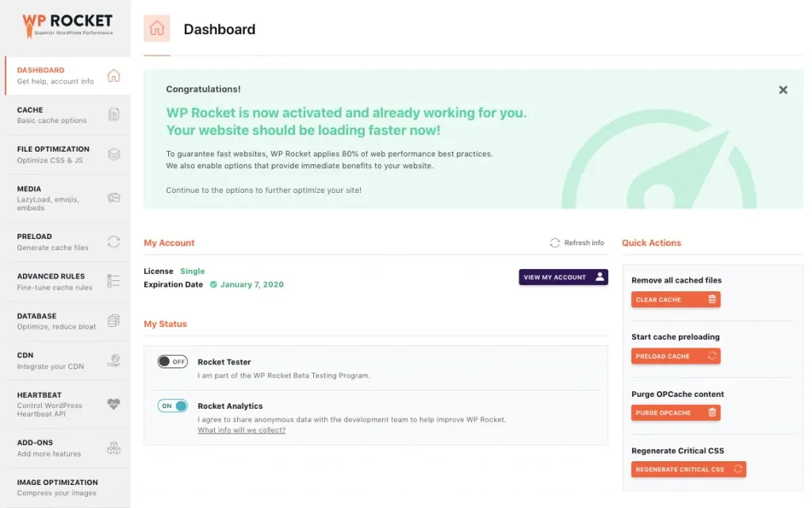
Task: Open Advanced Rules via its sliders icon
Action: pyautogui.click(x=113, y=281)
